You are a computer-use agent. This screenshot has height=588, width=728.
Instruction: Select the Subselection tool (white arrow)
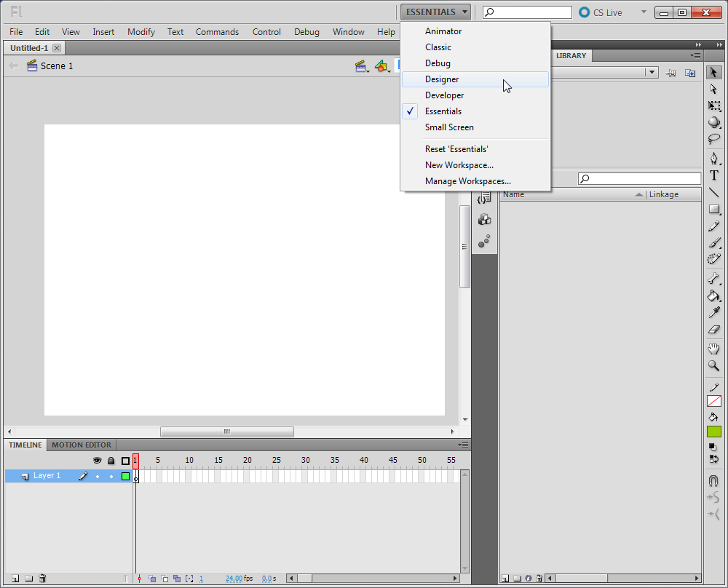713,89
